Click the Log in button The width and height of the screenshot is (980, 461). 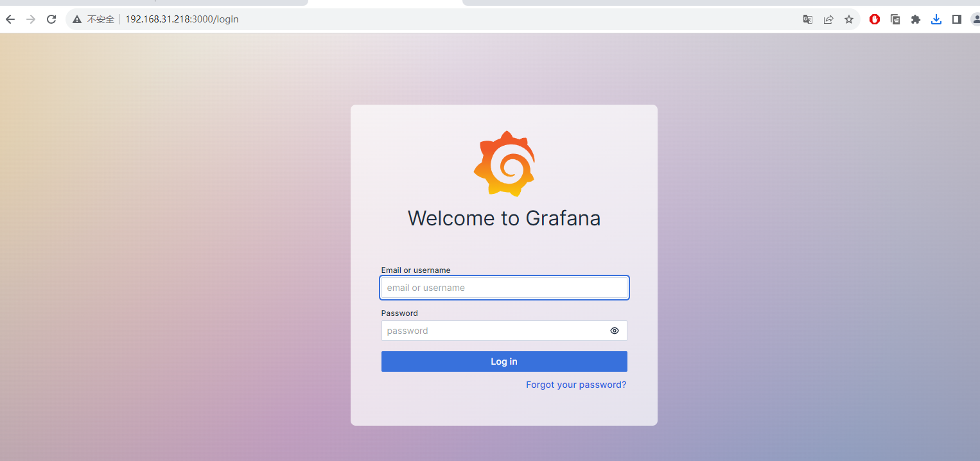[504, 361]
